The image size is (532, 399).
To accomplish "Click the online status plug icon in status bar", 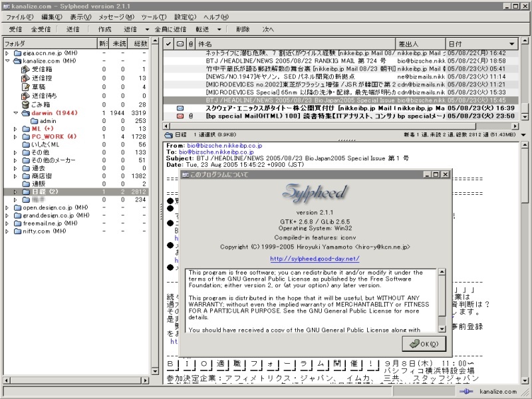I will (467, 392).
